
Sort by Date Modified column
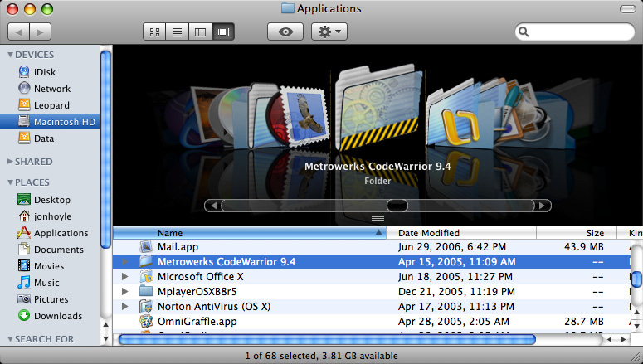tap(461, 233)
